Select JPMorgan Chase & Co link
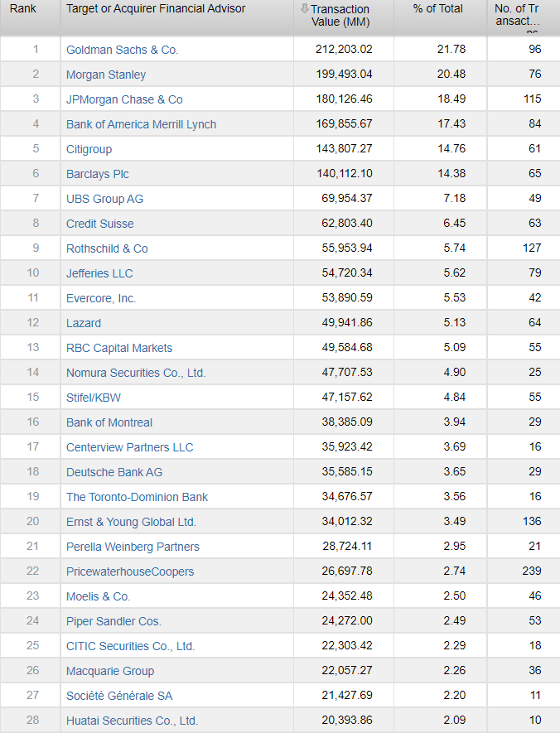Image resolution: width=560 pixels, height=733 pixels. tap(124, 99)
